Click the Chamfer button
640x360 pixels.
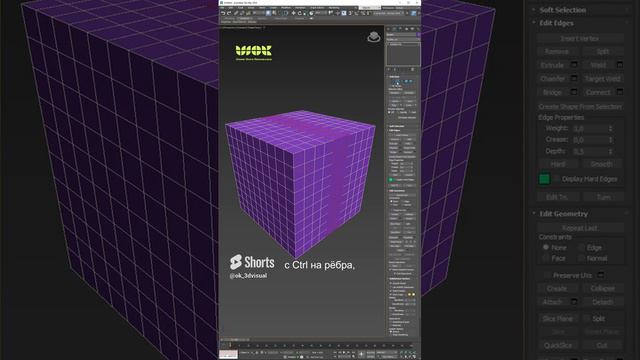click(553, 78)
